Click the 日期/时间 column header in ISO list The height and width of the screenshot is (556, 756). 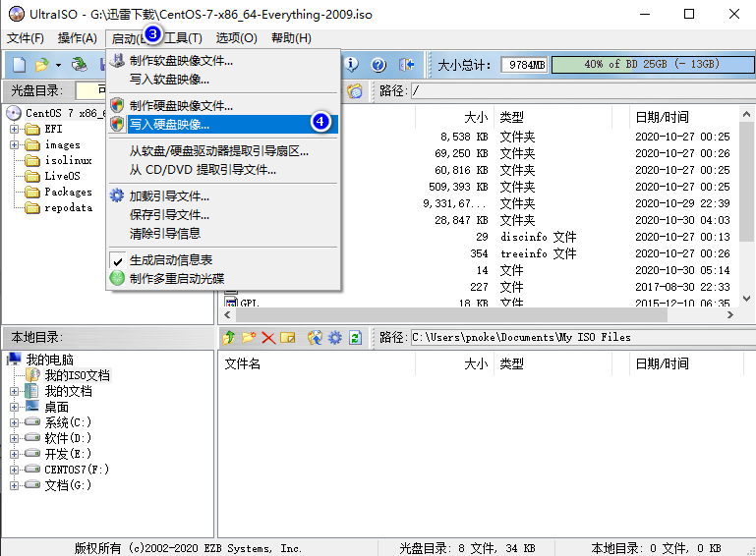(662, 117)
